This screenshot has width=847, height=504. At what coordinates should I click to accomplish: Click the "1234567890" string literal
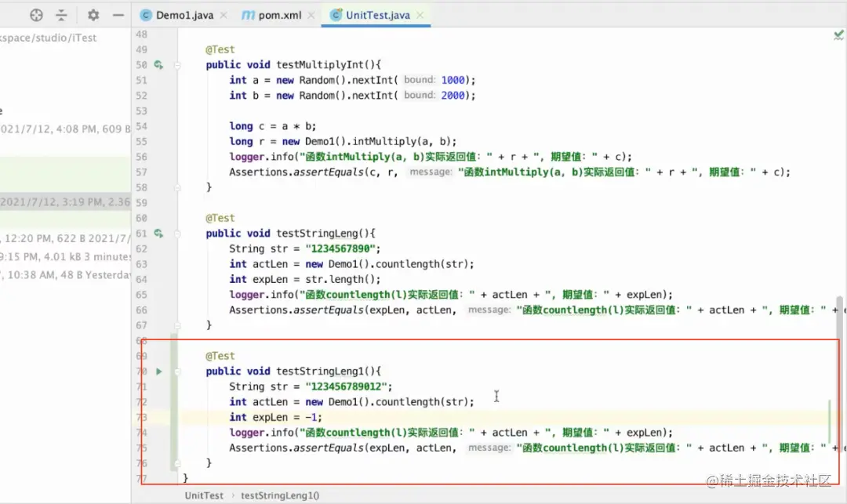point(340,248)
